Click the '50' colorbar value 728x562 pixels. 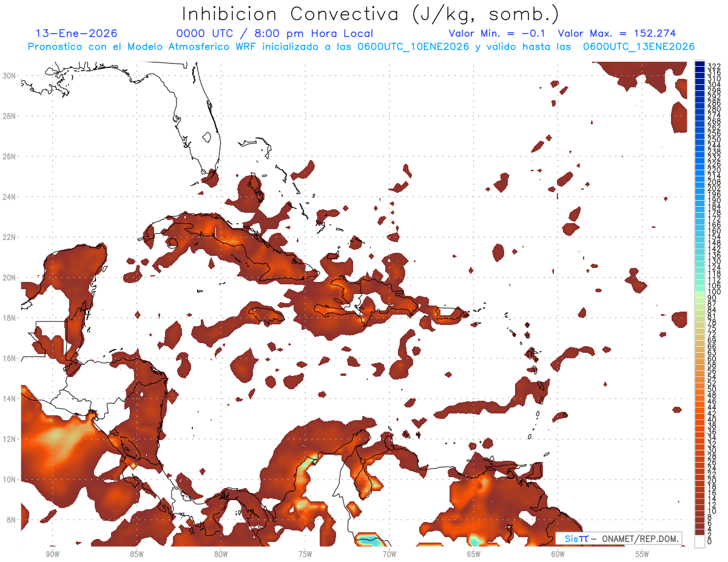tap(712, 389)
